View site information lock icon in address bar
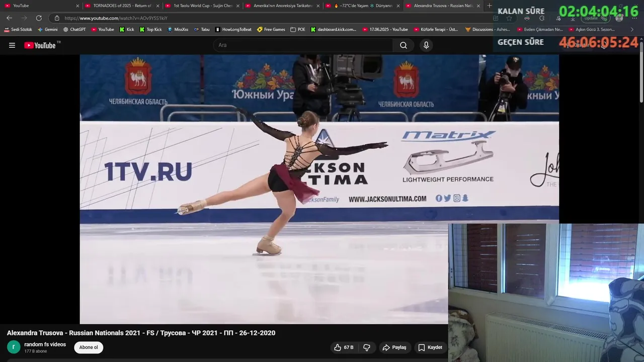The width and height of the screenshot is (644, 362). [57, 18]
